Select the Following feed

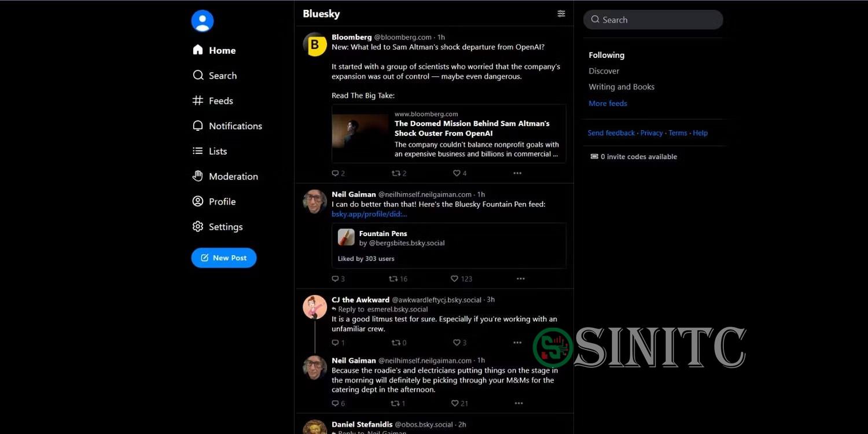coord(606,55)
